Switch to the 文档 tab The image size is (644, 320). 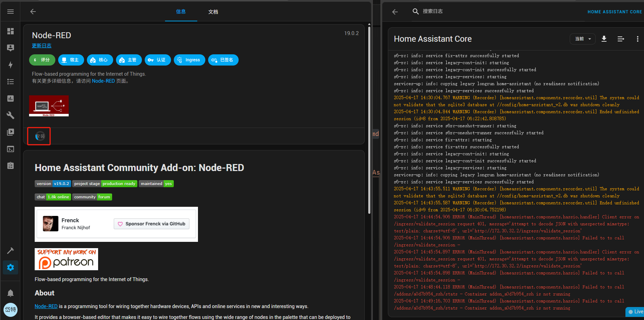pos(213,12)
